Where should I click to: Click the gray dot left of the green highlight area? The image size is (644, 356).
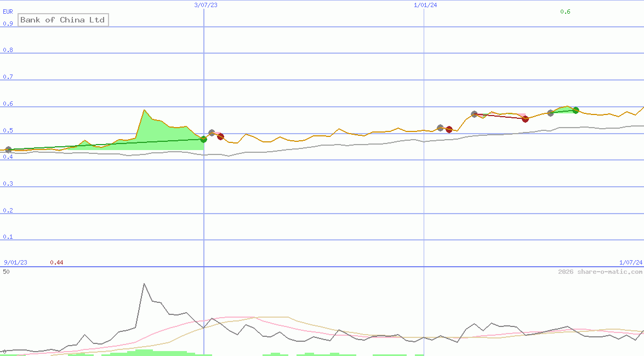550,113
